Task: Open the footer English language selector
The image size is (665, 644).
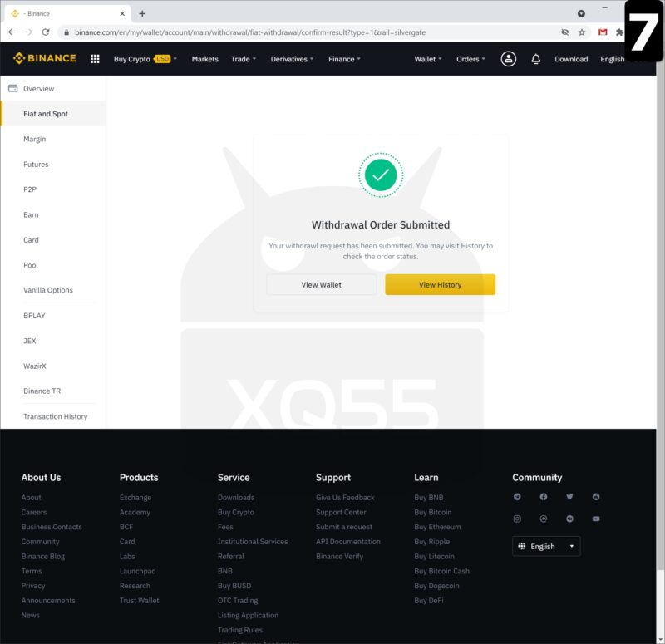Action: pyautogui.click(x=546, y=546)
